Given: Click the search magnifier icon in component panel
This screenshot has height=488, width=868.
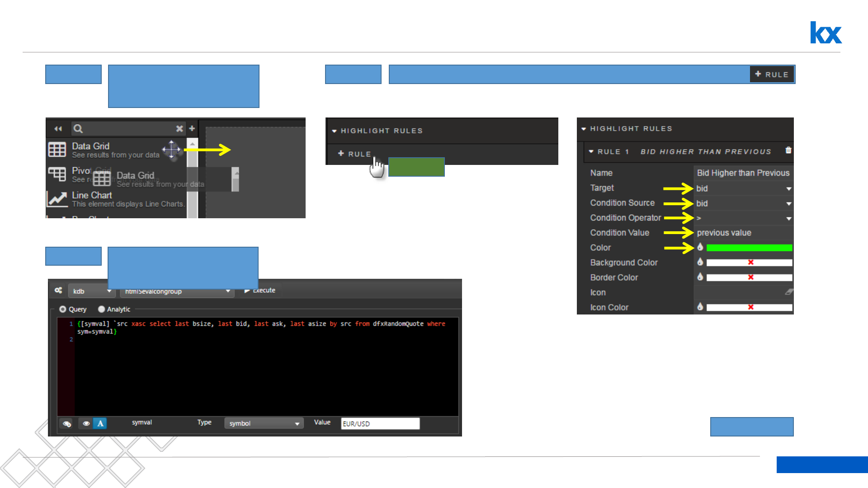Looking at the screenshot, I should 78,129.
